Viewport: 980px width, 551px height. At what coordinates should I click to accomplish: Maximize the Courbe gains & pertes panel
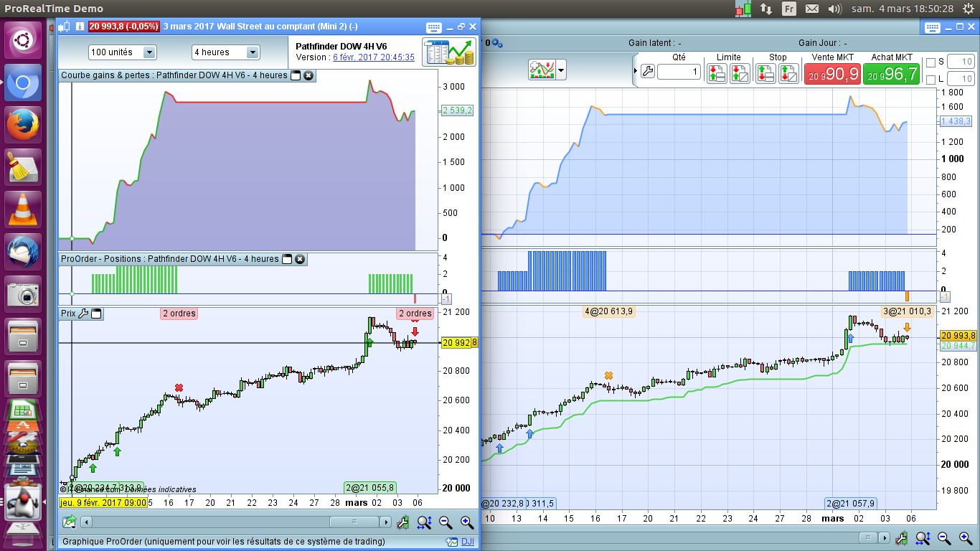point(295,75)
